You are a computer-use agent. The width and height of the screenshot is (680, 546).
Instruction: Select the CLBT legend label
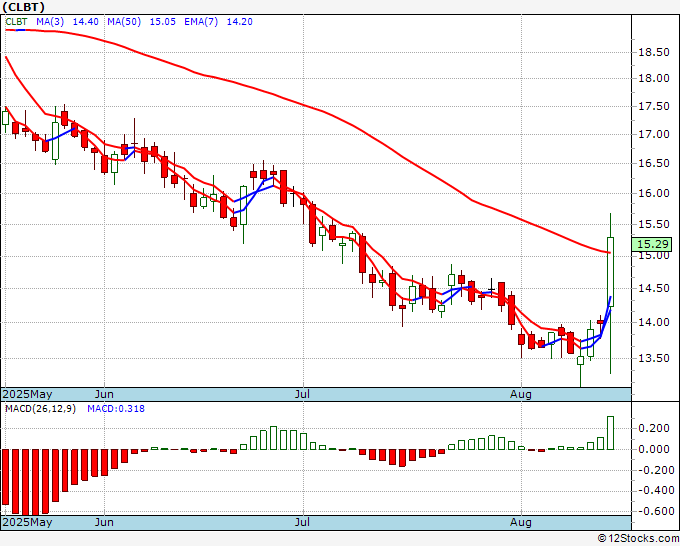[16, 22]
